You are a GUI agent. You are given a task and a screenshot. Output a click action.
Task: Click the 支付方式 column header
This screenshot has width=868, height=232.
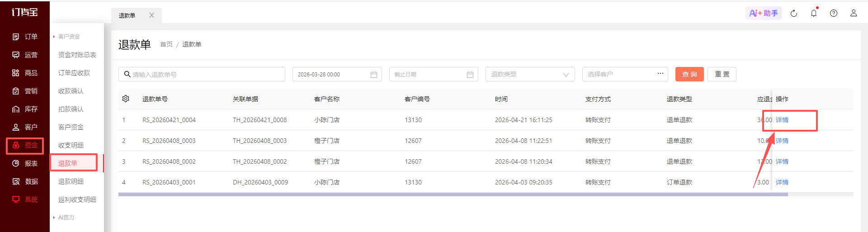(598, 99)
